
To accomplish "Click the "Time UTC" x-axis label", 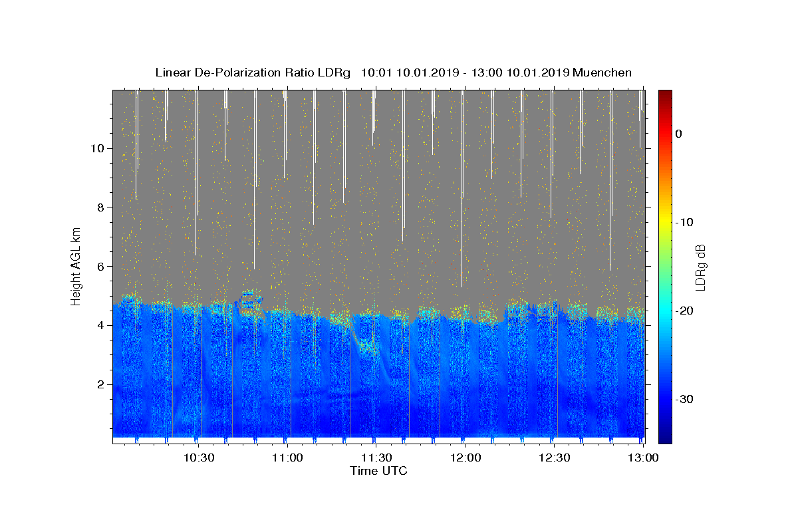I will pos(378,471).
